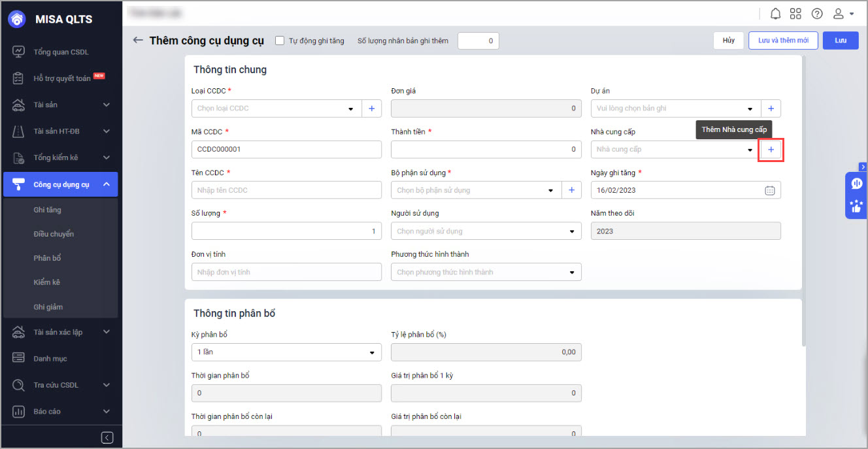
Task: Open Phương thức hình thành dropdown
Action: click(x=571, y=272)
